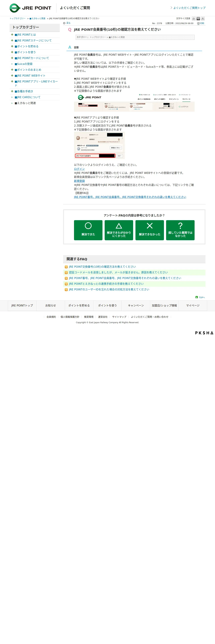Expand ■JRE POINT WEBサイト category
Screen dimensions: 215x644
point(12,76)
